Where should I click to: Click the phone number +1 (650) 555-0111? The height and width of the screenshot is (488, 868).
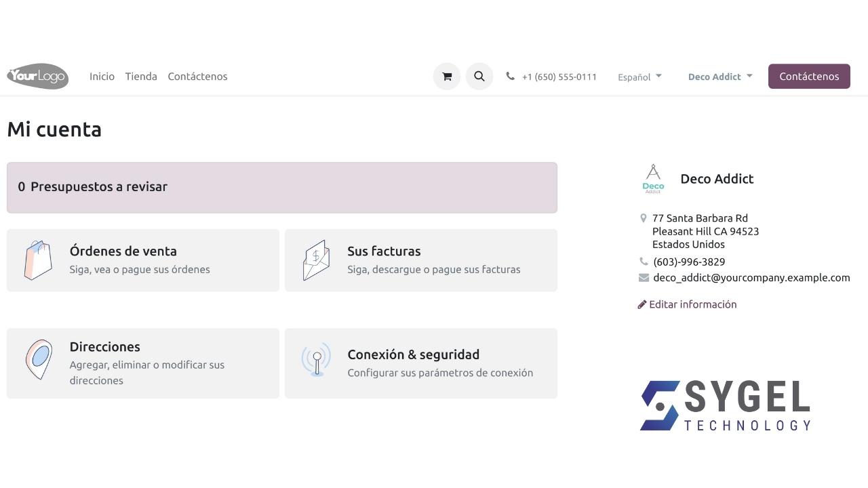559,77
